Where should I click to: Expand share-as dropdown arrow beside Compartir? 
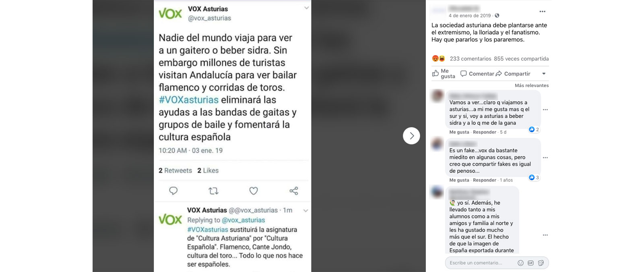tap(544, 74)
